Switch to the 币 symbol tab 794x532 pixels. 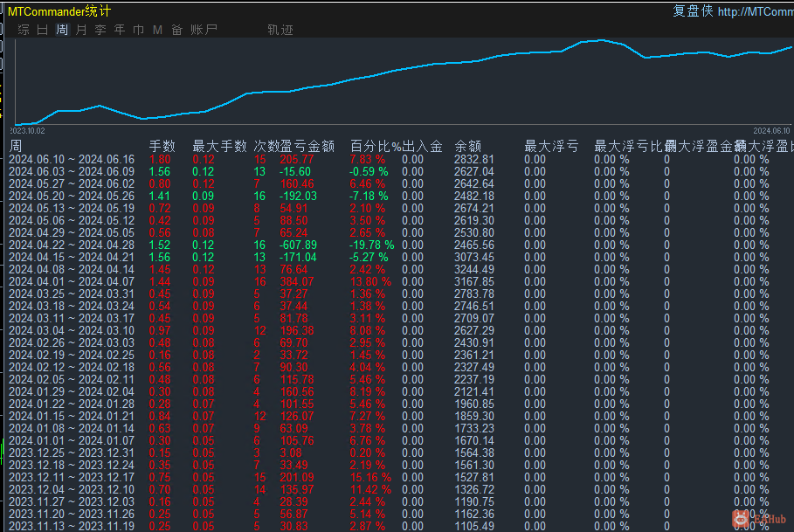coord(138,30)
